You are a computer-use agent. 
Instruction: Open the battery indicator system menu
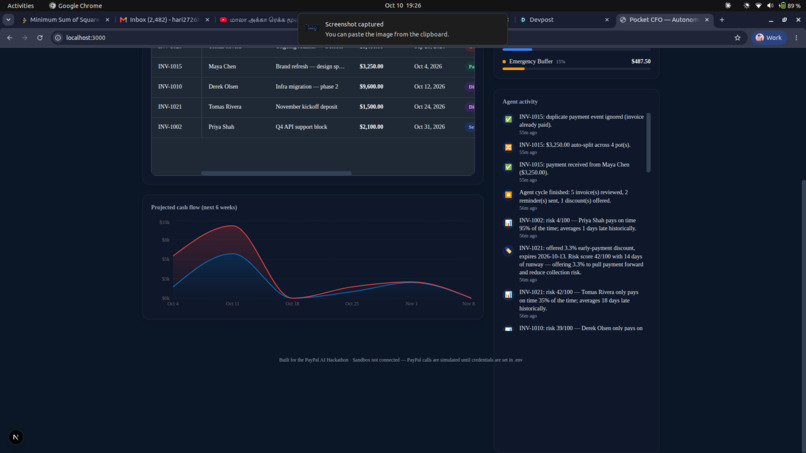coord(790,6)
